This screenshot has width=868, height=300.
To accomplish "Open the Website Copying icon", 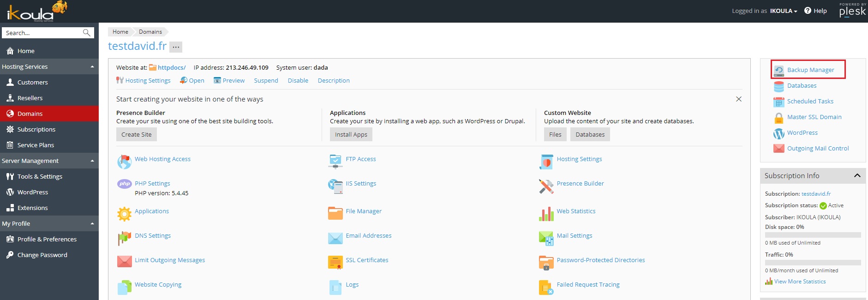I will point(125,287).
